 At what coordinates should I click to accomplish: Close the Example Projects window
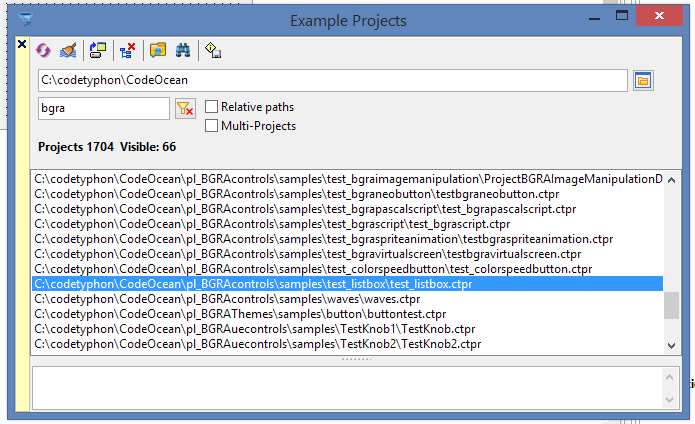pos(659,16)
